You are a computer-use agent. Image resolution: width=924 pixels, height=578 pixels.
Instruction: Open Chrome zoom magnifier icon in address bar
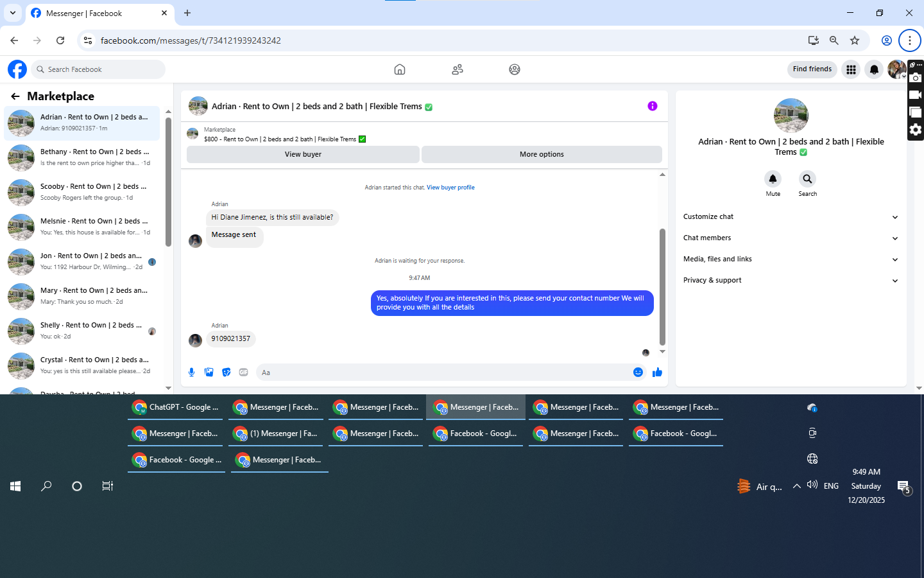(x=834, y=40)
